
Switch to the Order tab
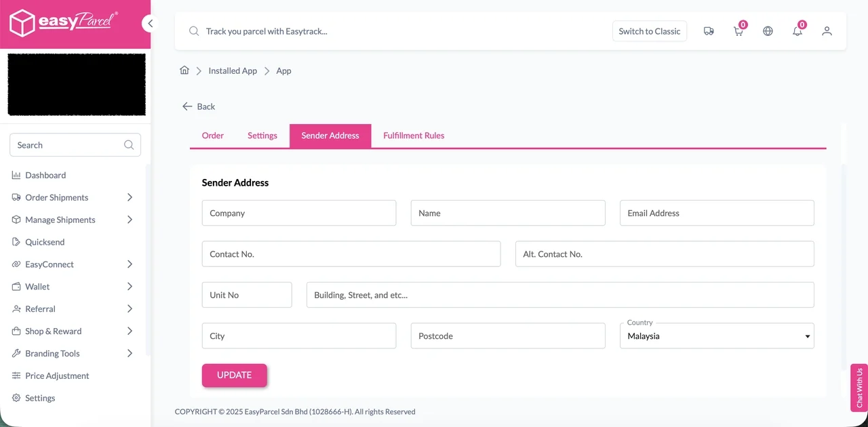click(212, 136)
